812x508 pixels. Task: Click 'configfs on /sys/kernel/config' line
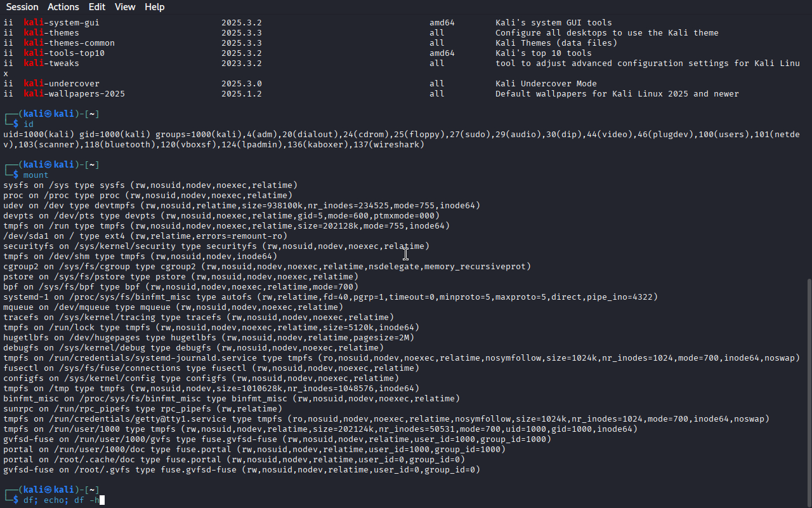(x=201, y=378)
